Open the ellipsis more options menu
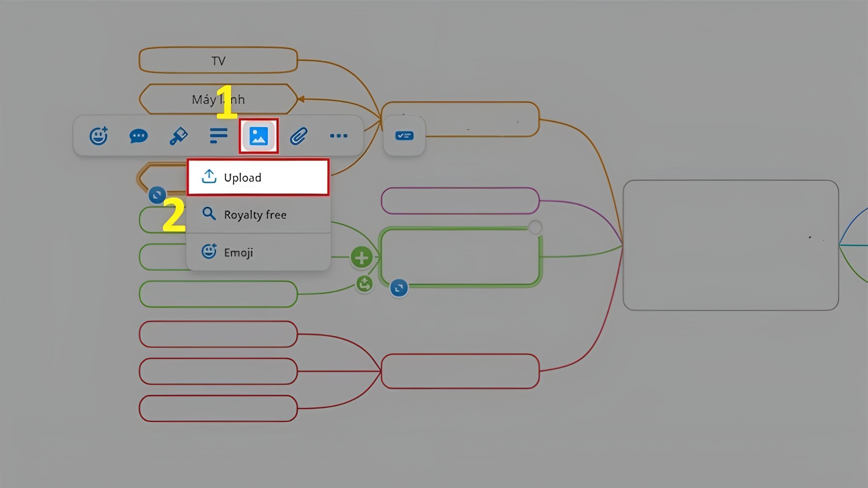This screenshot has width=868, height=488. (x=339, y=136)
